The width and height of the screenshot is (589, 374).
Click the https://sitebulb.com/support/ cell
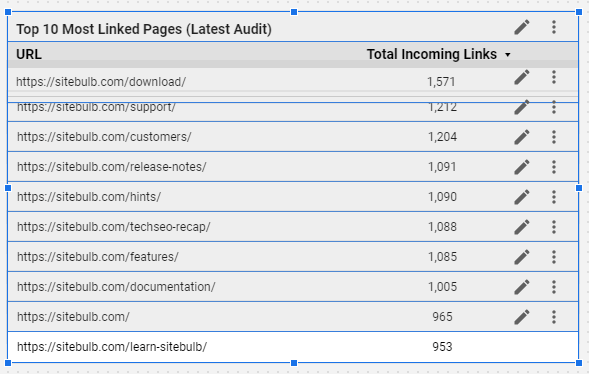[x=96, y=107]
